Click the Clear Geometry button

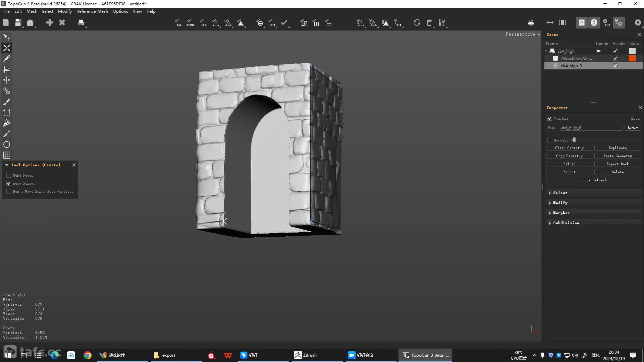(x=569, y=148)
